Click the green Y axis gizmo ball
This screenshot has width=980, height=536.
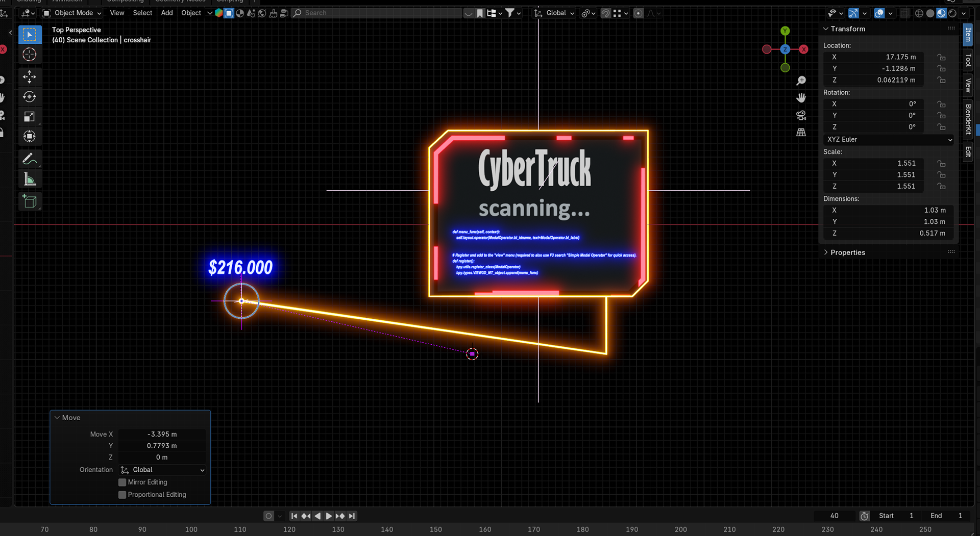(x=785, y=31)
